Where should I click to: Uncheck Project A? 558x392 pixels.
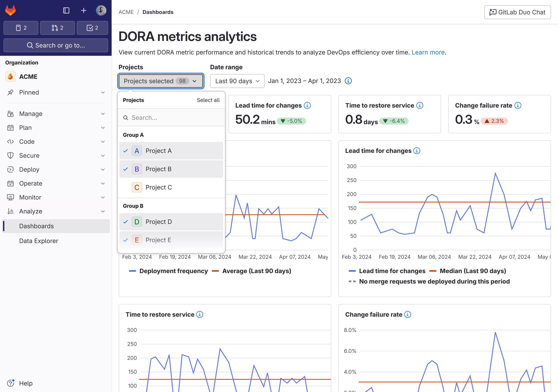coord(171,151)
